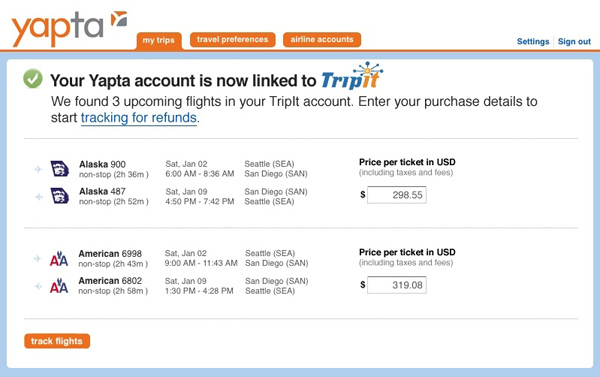Image resolution: width=600 pixels, height=377 pixels.
Task: Click return plane icon beside Alaska 487
Action: [38, 197]
